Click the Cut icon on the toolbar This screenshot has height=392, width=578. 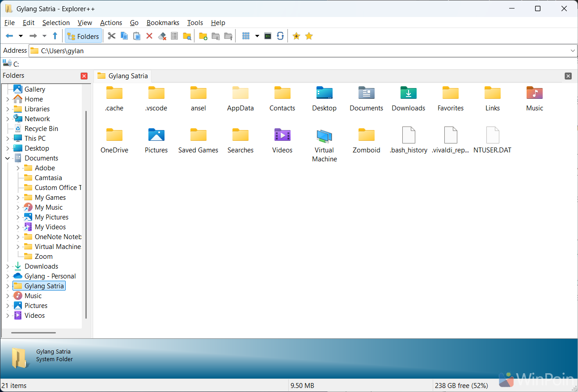click(x=112, y=36)
